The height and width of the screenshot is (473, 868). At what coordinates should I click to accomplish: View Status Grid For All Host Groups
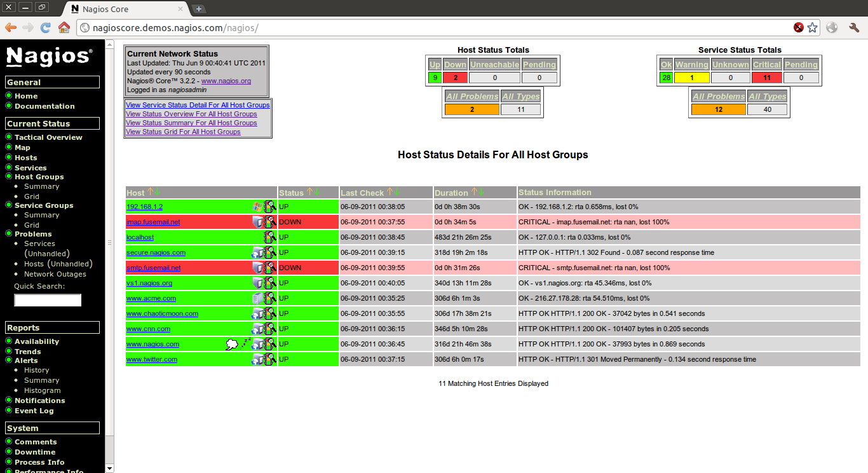pos(183,132)
